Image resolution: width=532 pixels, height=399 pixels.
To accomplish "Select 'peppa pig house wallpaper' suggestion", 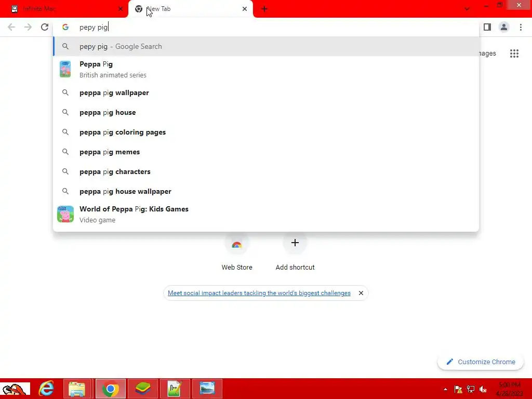I will (266, 191).
